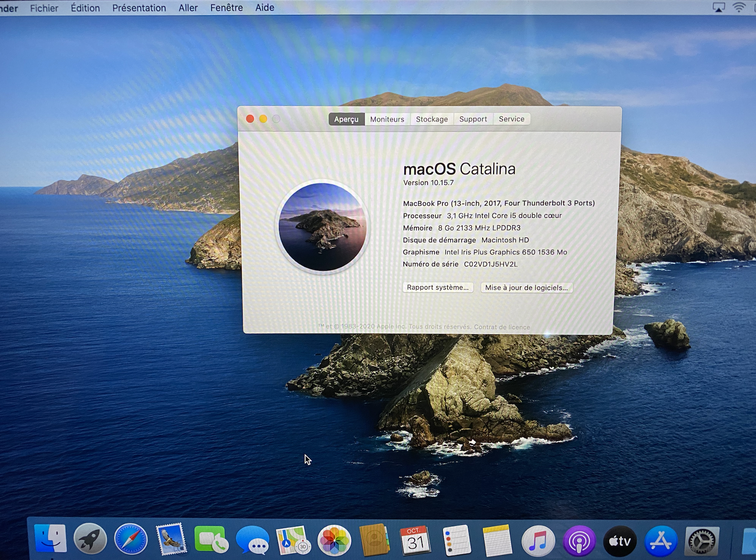Image resolution: width=756 pixels, height=560 pixels.
Task: Switch to the Moniteurs tab
Action: pyautogui.click(x=387, y=119)
